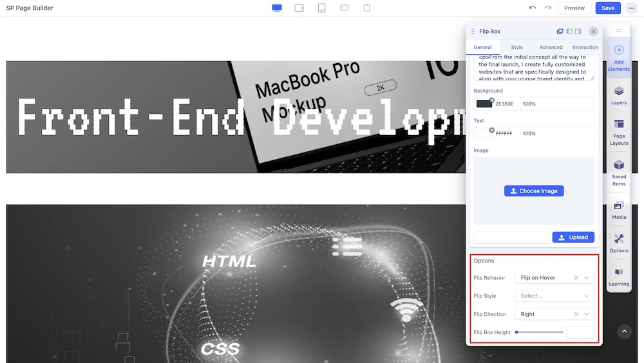Viewport: 644px width, 363px height.
Task: Click the Background color swatch 2E3B3E
Action: (484, 104)
